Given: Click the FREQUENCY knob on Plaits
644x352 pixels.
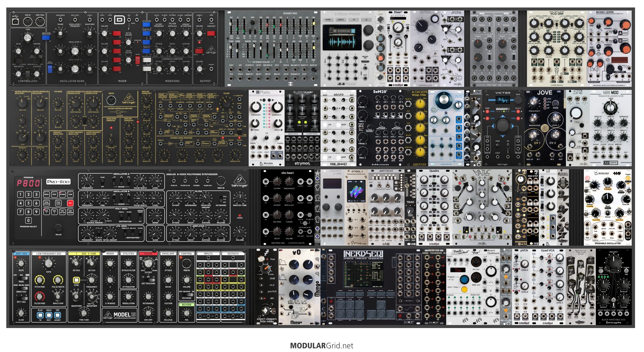Looking at the screenshot, I should 256,107.
